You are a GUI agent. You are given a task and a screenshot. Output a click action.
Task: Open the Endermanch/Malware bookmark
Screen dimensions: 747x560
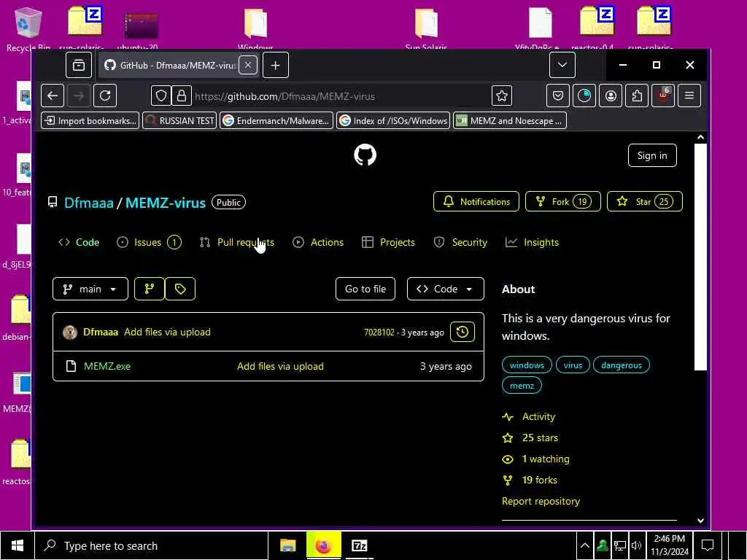(x=276, y=121)
